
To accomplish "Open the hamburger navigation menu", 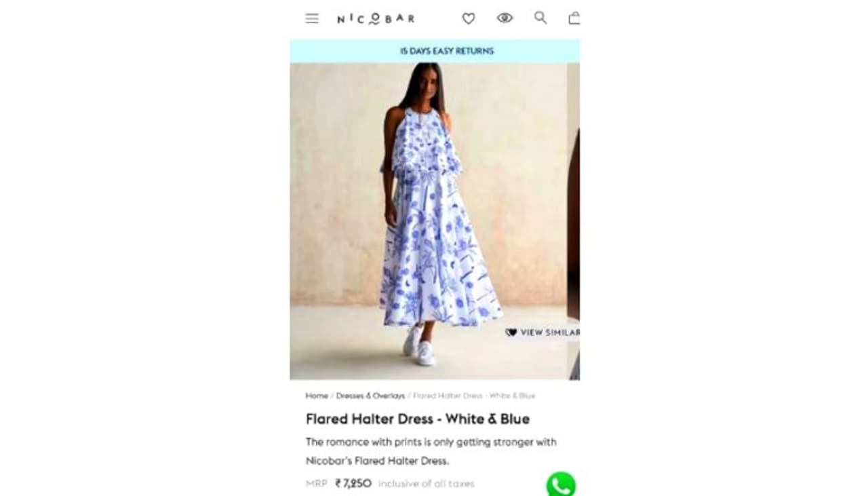I will click(312, 18).
